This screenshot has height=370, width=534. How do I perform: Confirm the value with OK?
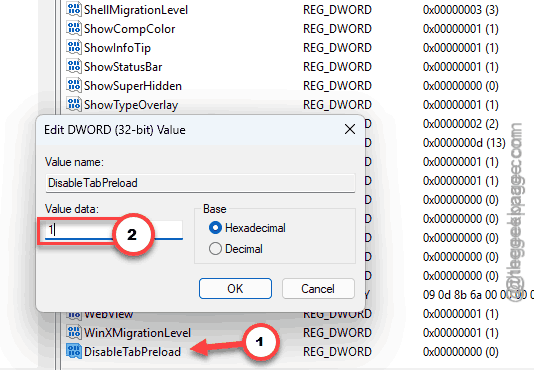[x=235, y=289]
